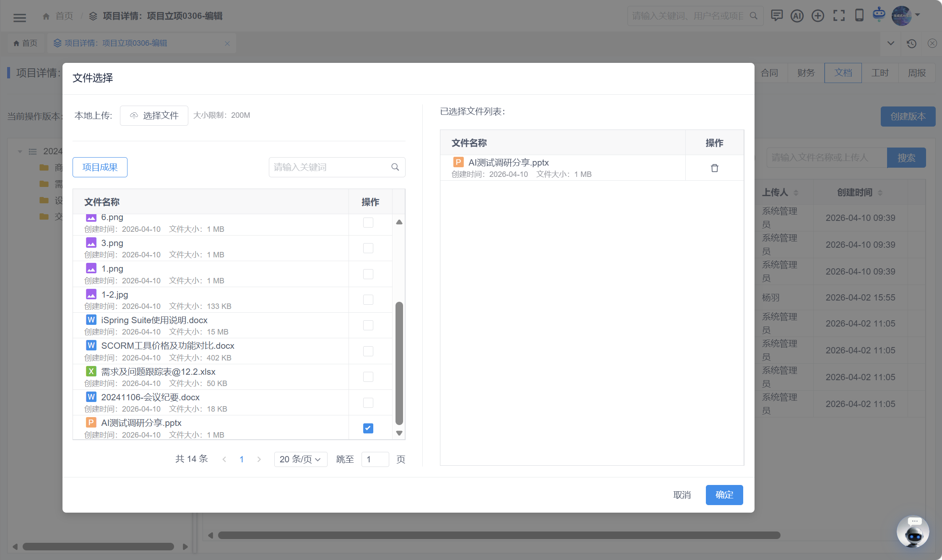
Task: Open the 首页 page tab
Action: coord(26,43)
